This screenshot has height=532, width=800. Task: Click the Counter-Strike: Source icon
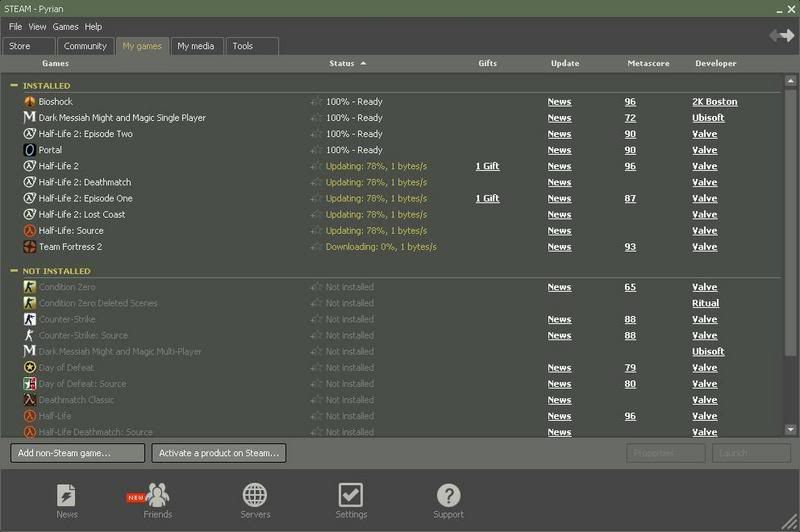(30, 335)
